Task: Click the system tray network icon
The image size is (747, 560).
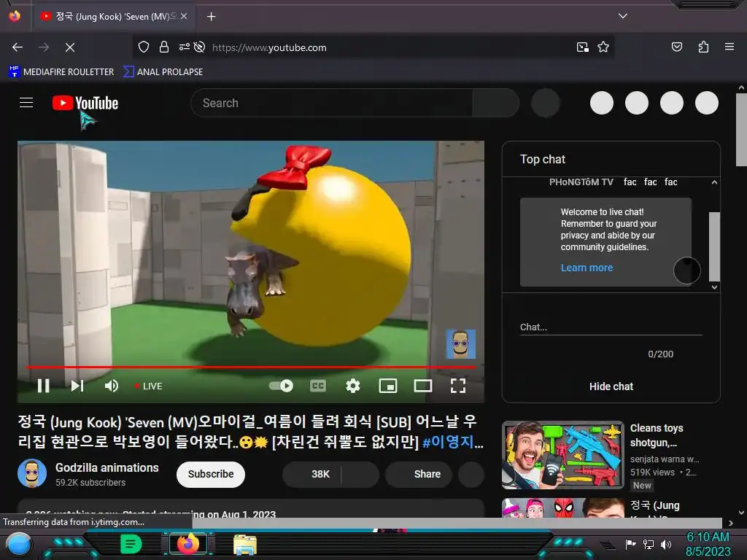Action: click(x=649, y=544)
